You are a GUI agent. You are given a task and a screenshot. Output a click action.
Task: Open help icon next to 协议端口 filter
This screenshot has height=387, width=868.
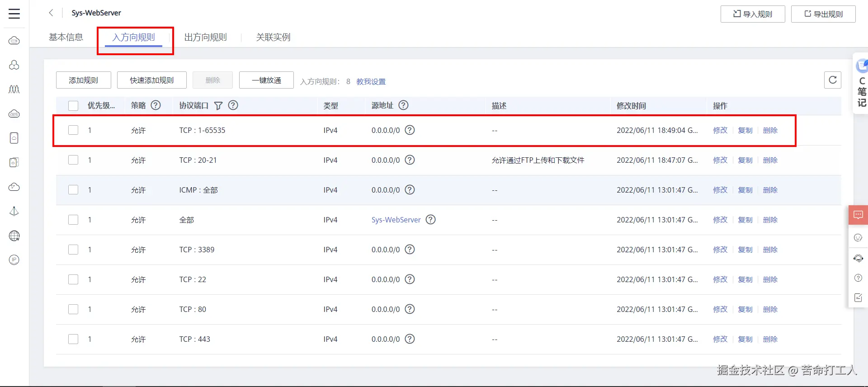(x=233, y=105)
